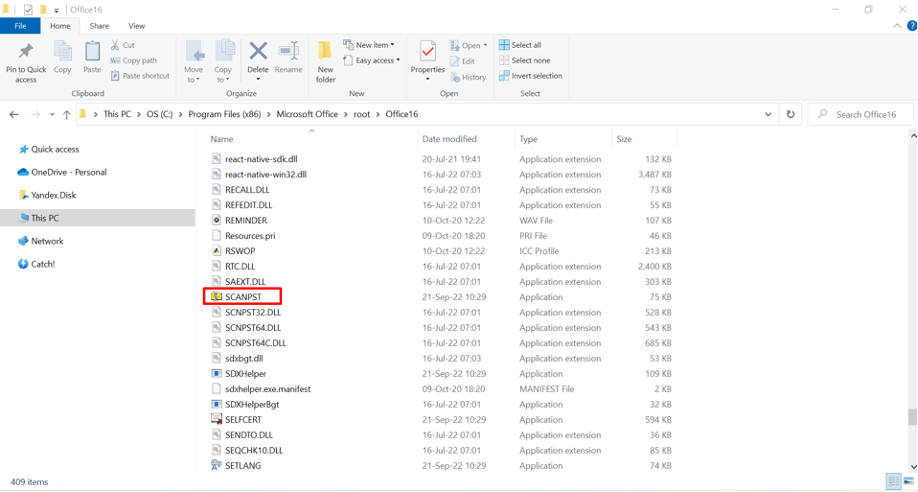Open the Quick Access Toolbar customize arrow

tap(56, 10)
